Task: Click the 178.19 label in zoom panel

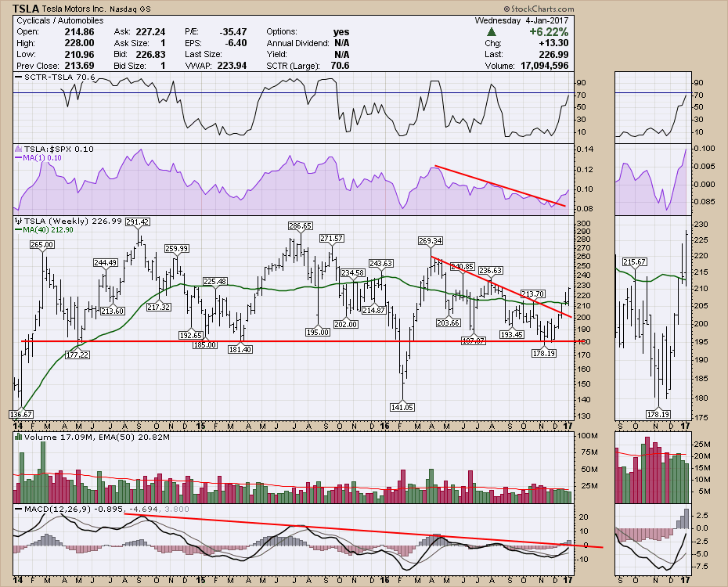Action: [x=658, y=414]
